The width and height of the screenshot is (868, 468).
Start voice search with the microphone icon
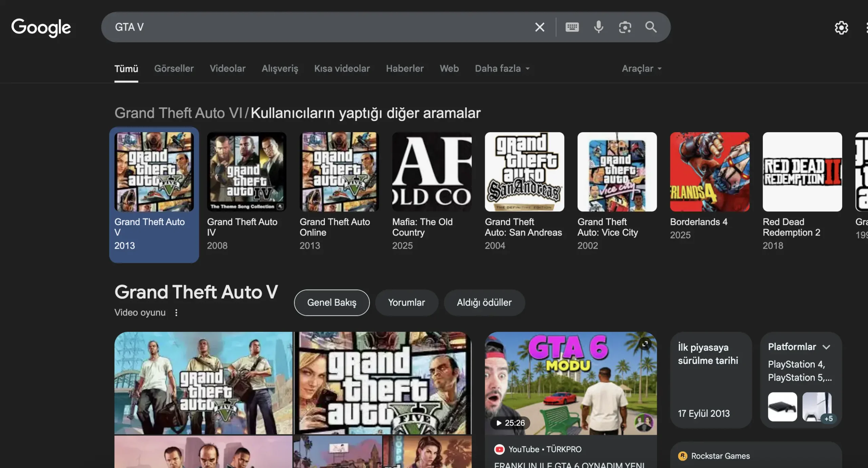[599, 27]
